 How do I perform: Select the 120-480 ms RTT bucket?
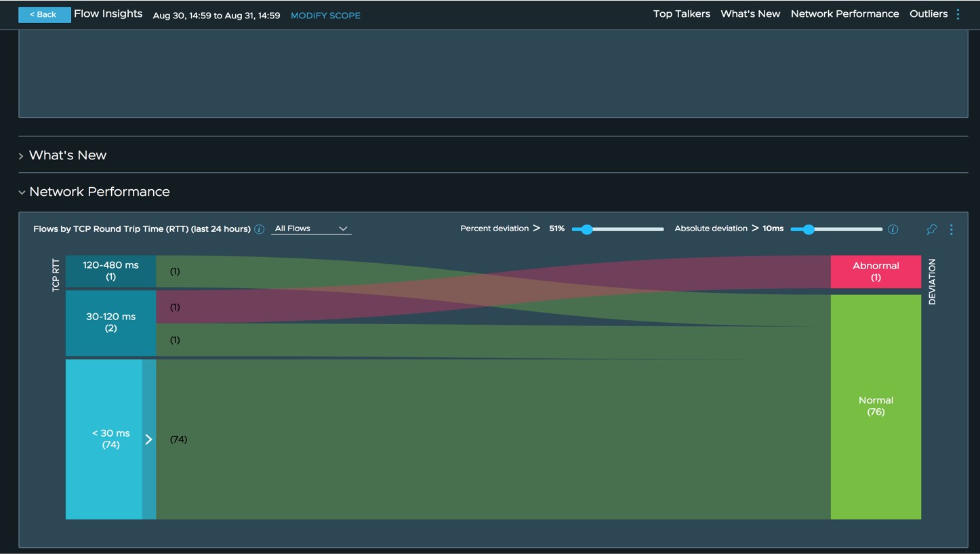click(x=110, y=271)
